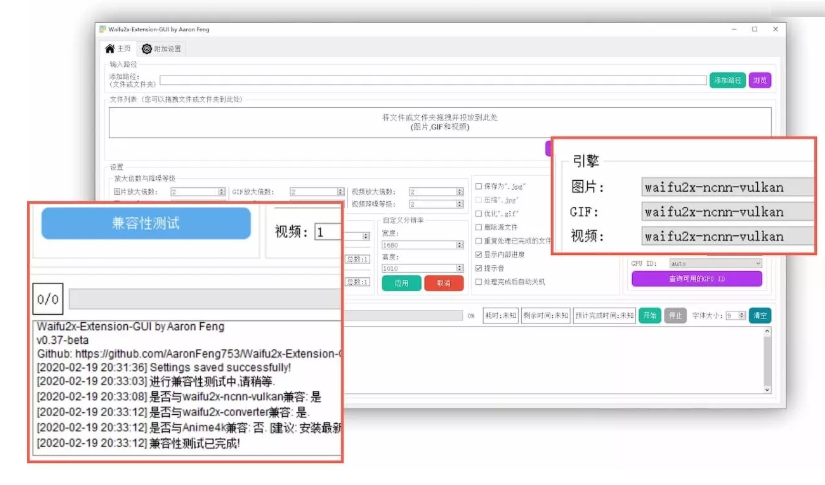Uncheck the 显示内部进度 checkbox

pos(477,254)
